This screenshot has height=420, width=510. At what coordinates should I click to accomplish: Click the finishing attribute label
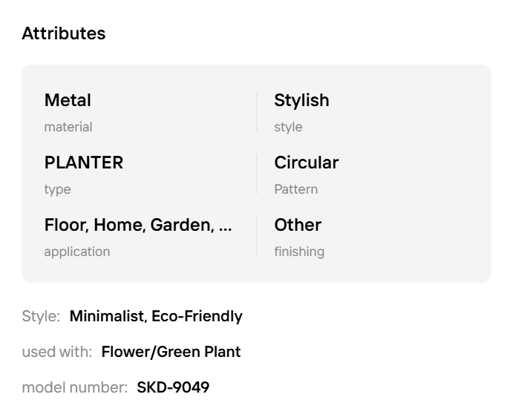coord(299,252)
